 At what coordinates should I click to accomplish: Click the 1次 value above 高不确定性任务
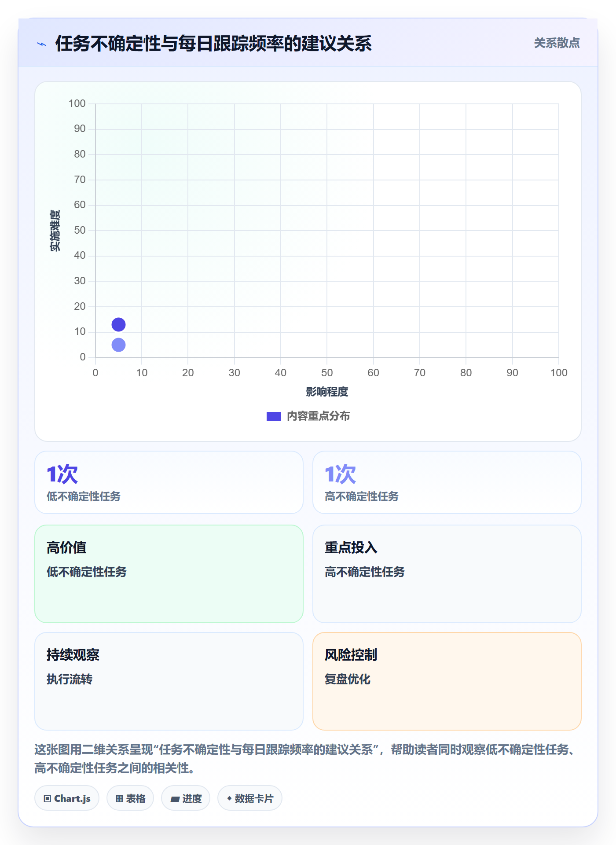tap(340, 474)
